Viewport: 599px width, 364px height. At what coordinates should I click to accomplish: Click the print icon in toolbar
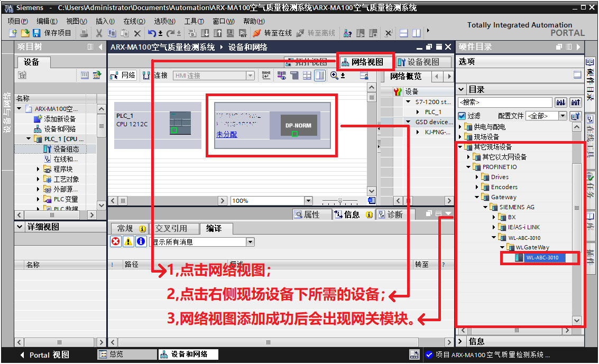pos(84,33)
